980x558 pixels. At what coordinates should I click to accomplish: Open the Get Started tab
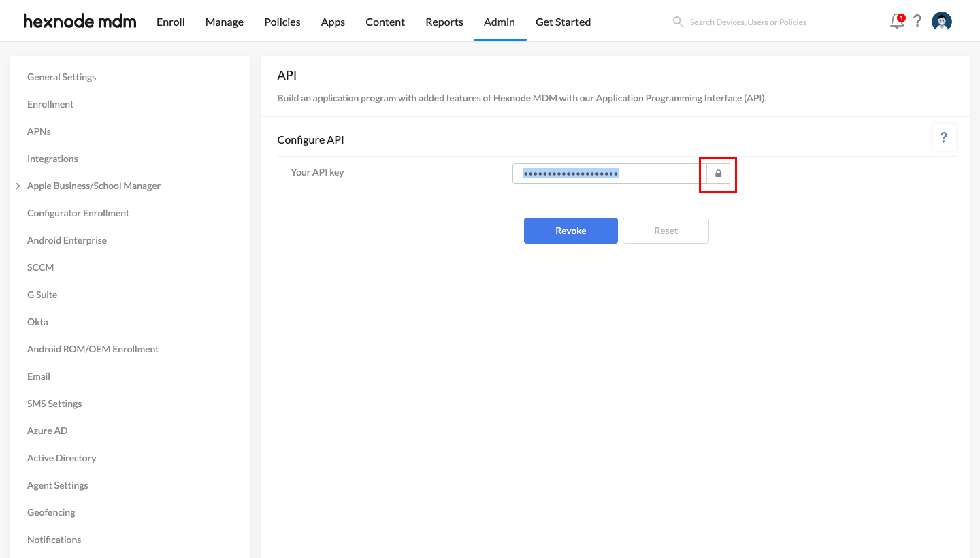(563, 22)
